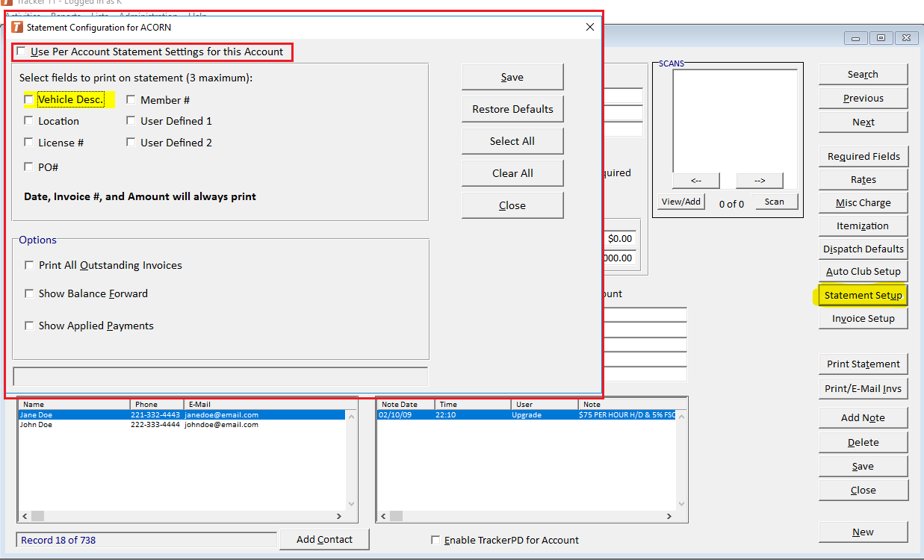
Task: Click the Add Contact button
Action: click(x=324, y=539)
